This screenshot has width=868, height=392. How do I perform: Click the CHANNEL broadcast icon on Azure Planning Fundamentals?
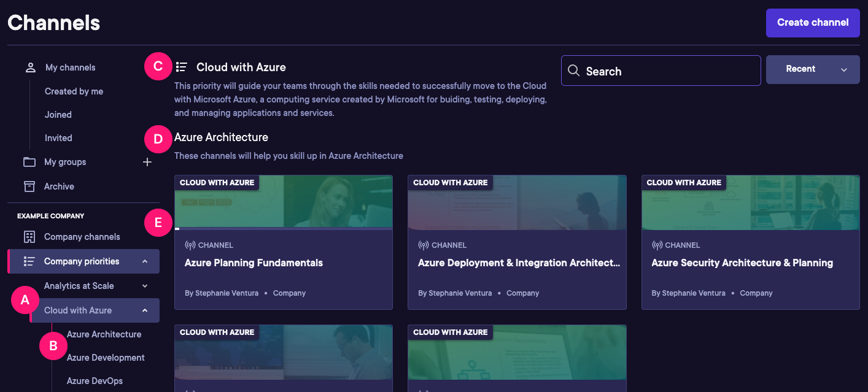pyautogui.click(x=192, y=244)
